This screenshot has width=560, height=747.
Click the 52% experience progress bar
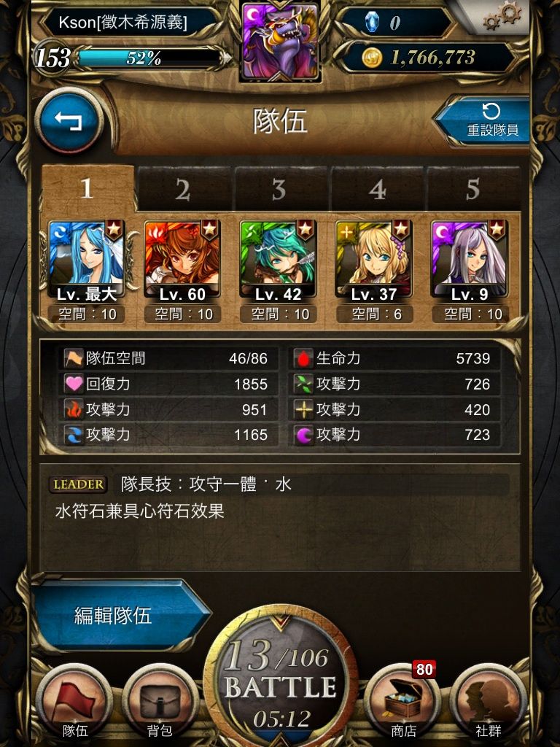click(149, 58)
